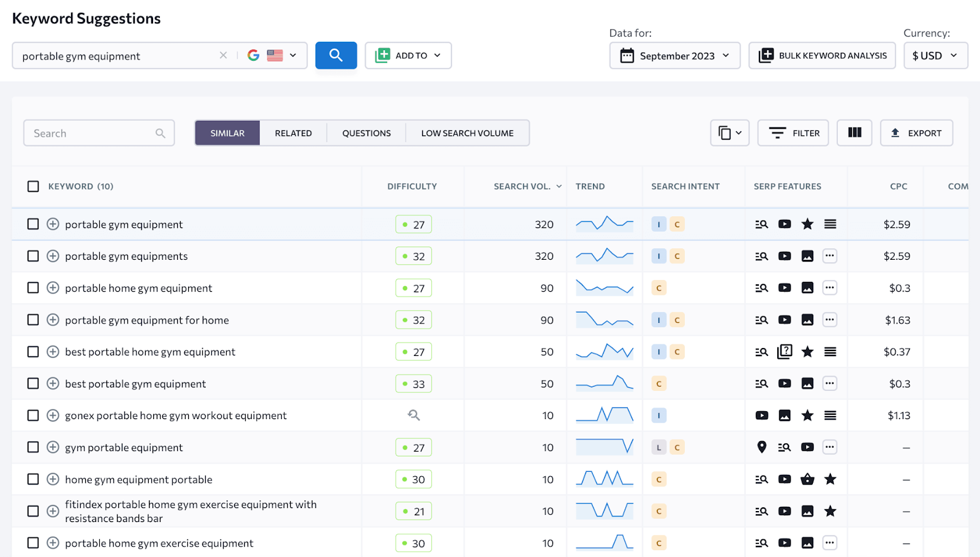Image resolution: width=980 pixels, height=557 pixels.
Task: Click the plus icon next to best portable gym equipment
Action: [x=52, y=383]
